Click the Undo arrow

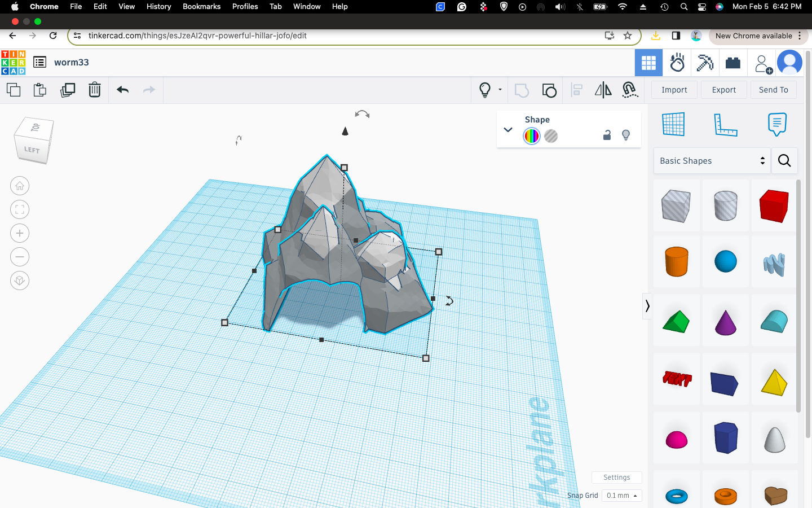point(123,90)
